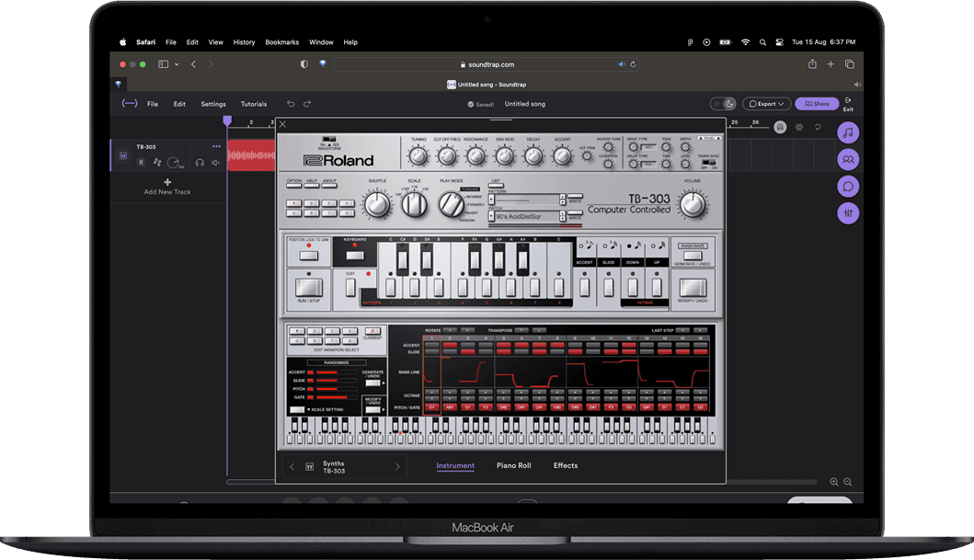The width and height of the screenshot is (974, 560).
Task: Click the undo arrow in Soundtrap toolbar
Action: [291, 104]
